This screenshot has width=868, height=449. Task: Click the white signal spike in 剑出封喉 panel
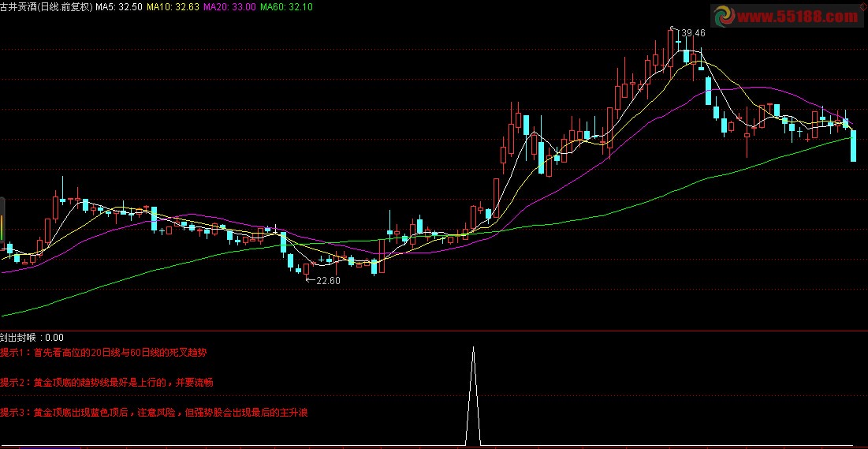click(473, 395)
